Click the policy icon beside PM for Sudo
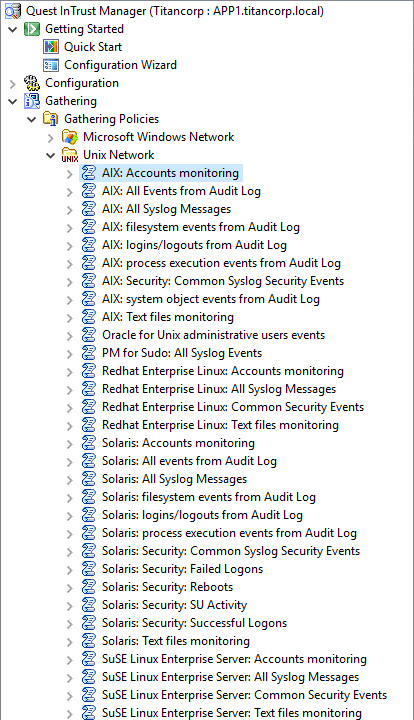 (88, 353)
